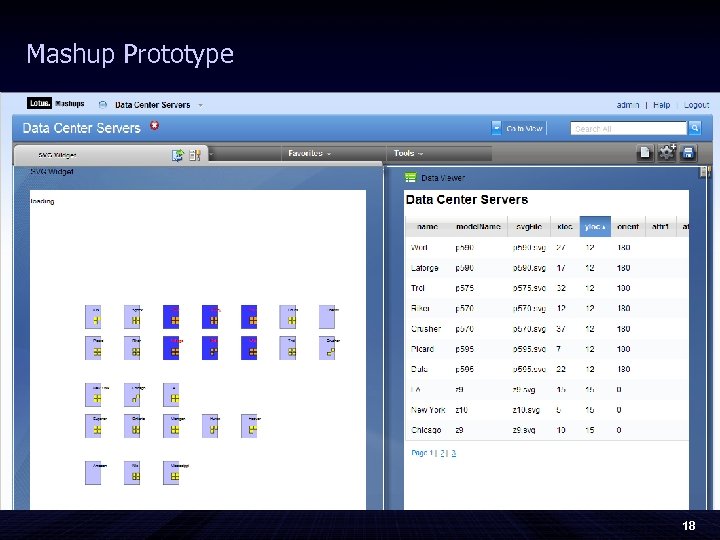Click the attr1 column header
The image size is (720, 540).
point(660,226)
